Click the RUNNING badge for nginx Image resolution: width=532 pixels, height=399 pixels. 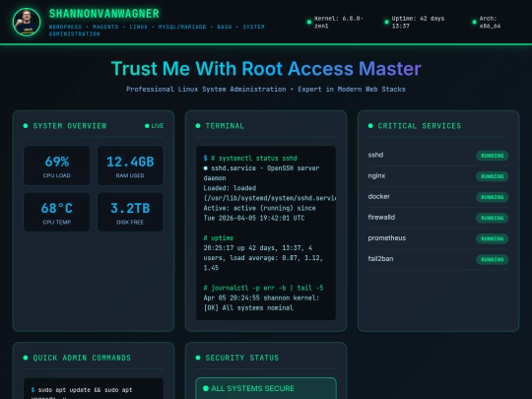pyautogui.click(x=492, y=176)
